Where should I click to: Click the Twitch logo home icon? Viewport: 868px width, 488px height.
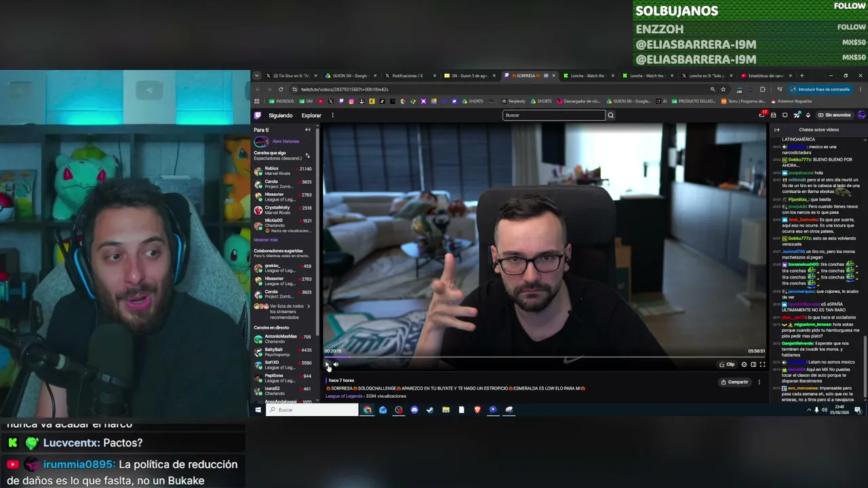pos(258,115)
